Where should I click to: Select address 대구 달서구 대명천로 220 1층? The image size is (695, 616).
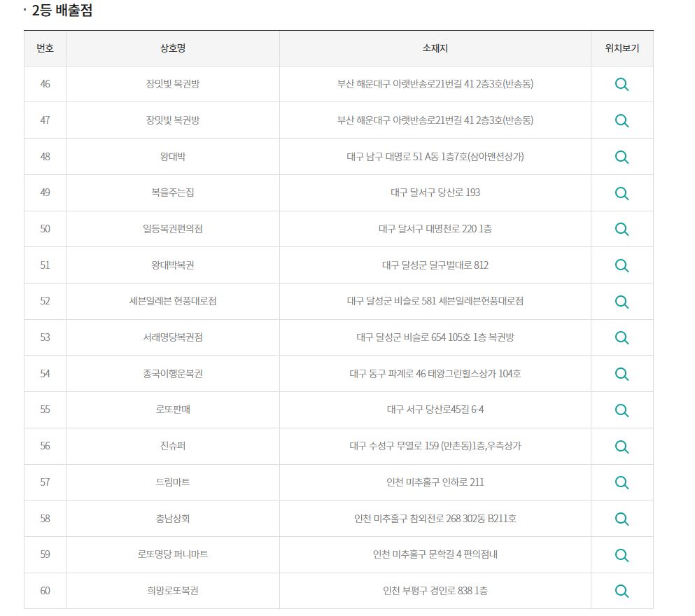435,229
